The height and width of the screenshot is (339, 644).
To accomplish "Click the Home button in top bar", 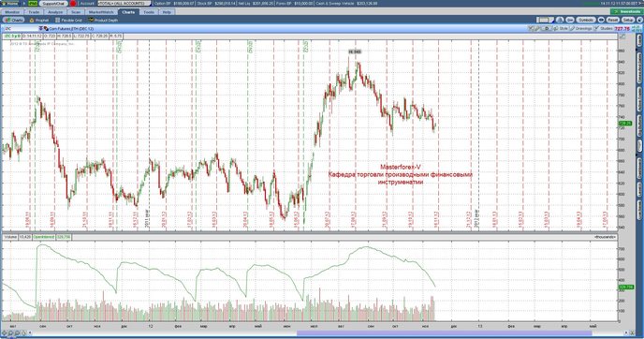I will point(10,4).
